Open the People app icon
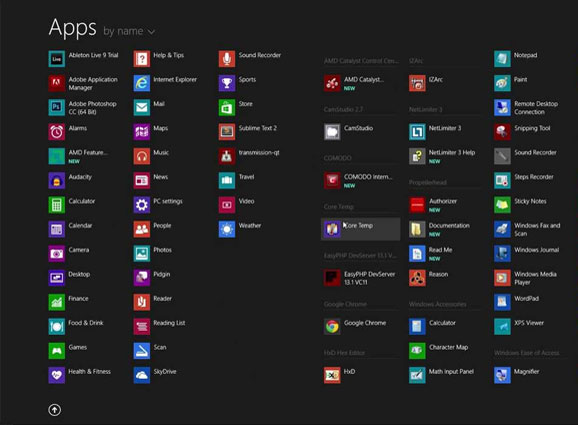Screen dimensions: 578x425 [142, 229]
